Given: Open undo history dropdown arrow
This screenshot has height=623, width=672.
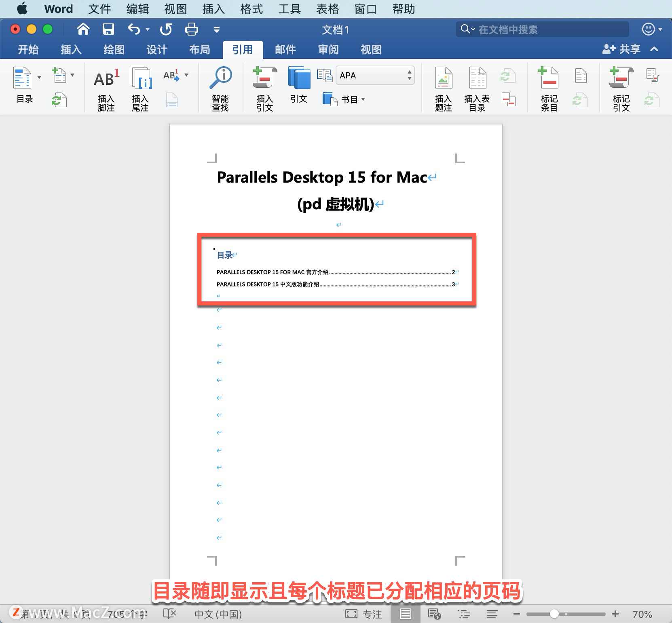Looking at the screenshot, I should pos(148,29).
